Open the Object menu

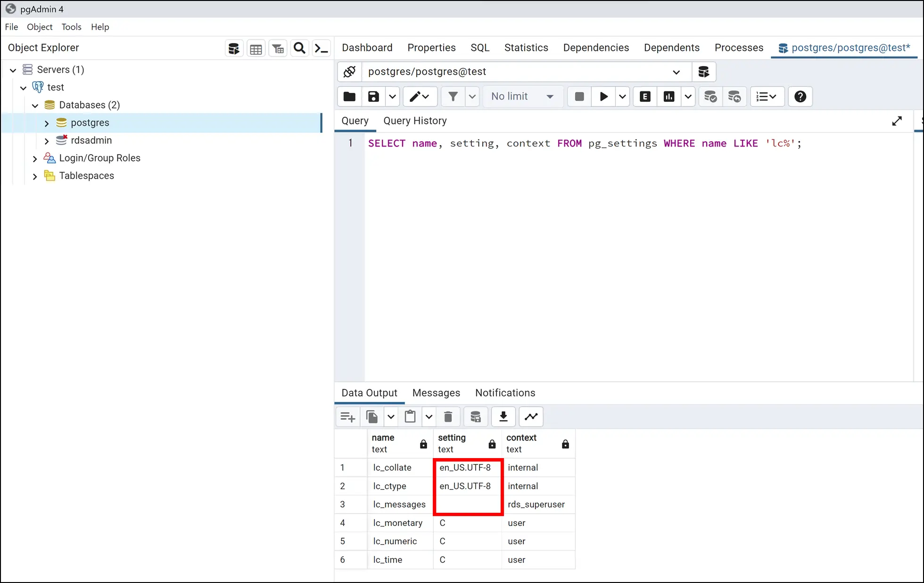[x=40, y=27]
